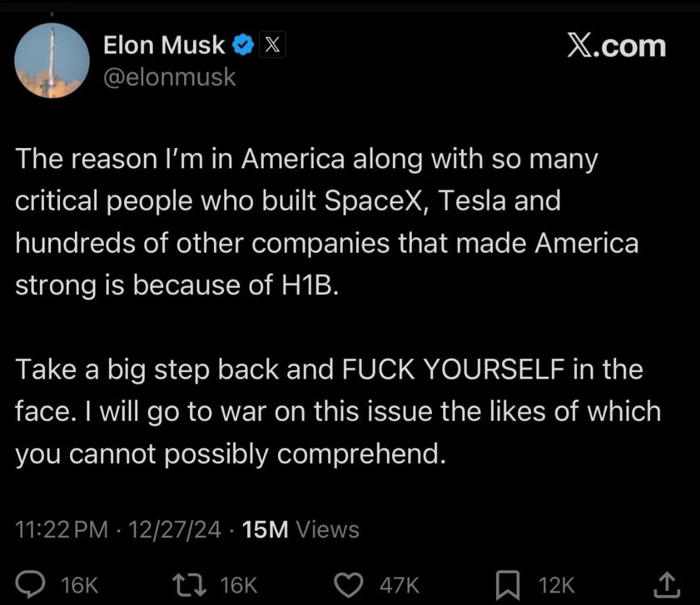Click the X affiliation badge beside name
Viewport: 700px width, 605px height.
point(272,45)
